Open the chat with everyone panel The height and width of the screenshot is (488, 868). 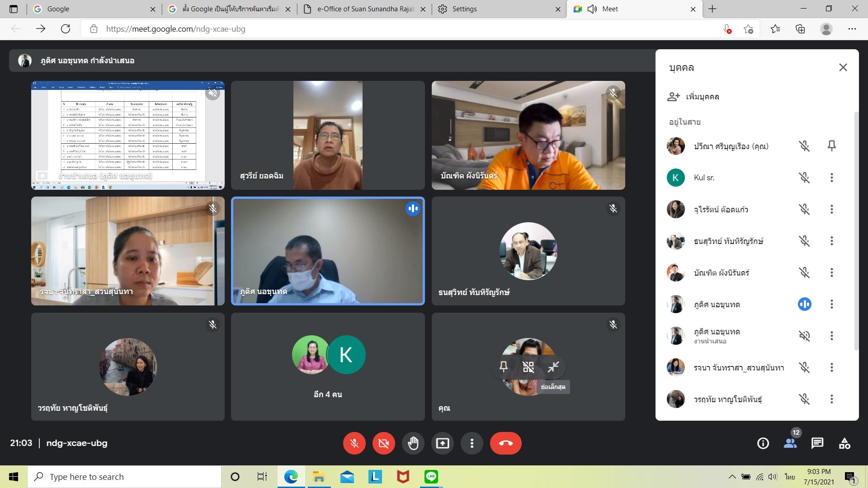[817, 443]
